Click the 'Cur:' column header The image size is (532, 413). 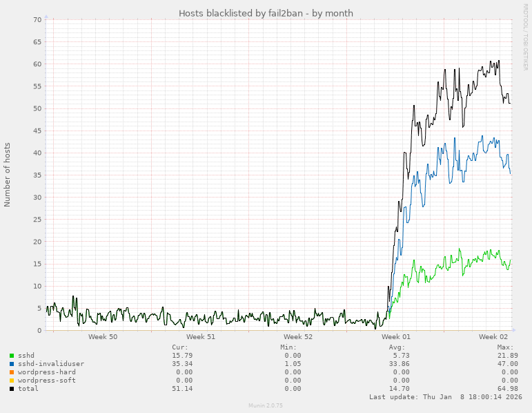(179, 347)
